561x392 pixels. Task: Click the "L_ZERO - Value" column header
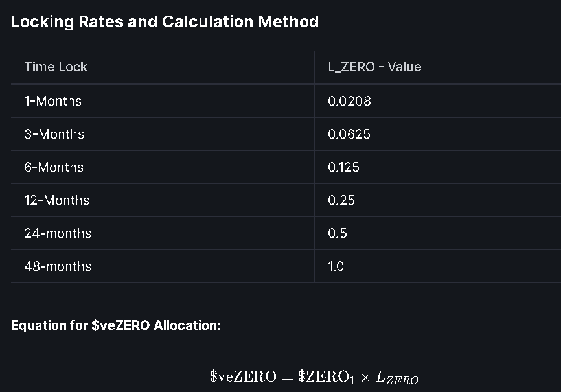point(374,67)
